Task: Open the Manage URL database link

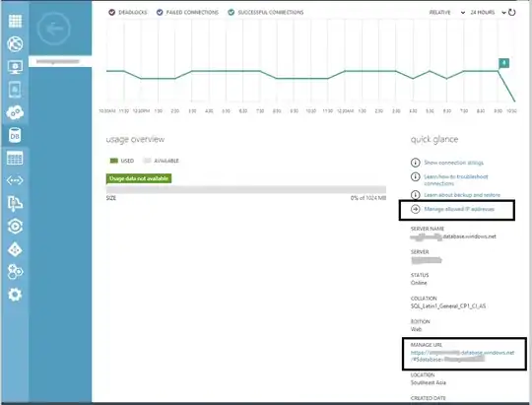Action: pyautogui.click(x=462, y=356)
